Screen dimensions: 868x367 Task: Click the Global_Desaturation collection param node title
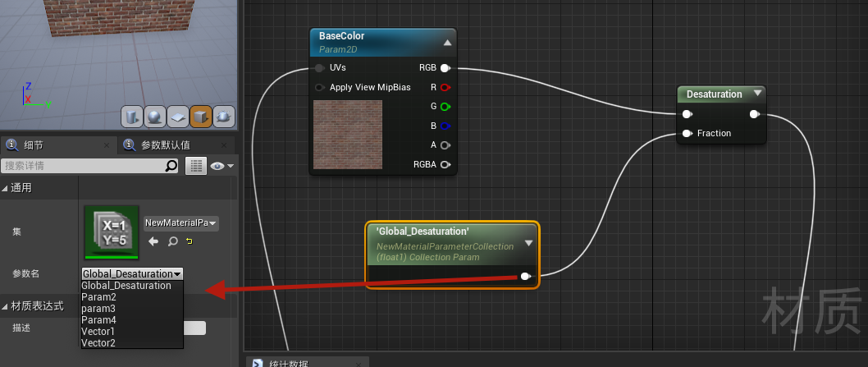point(423,232)
